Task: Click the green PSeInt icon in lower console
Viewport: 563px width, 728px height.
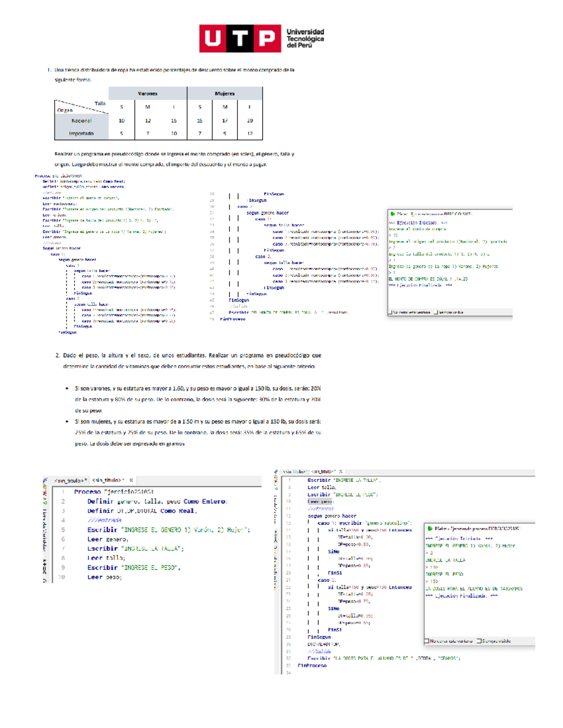Action: click(x=429, y=528)
